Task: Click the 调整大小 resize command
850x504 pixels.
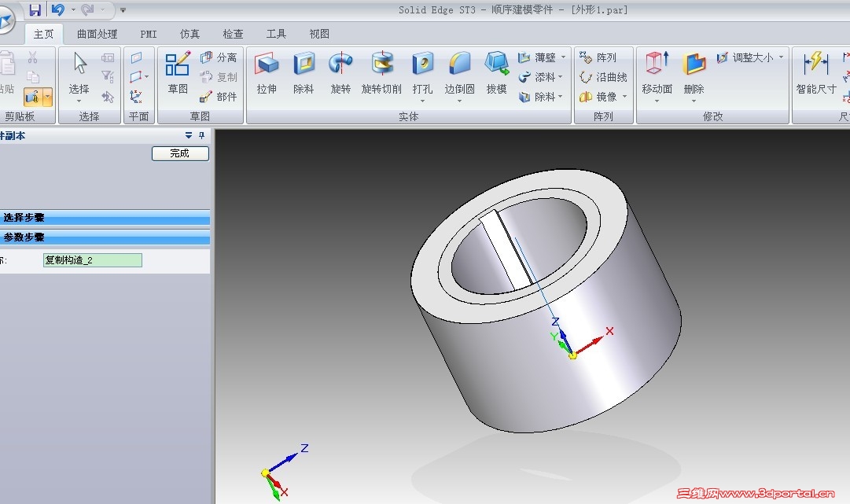Action: click(x=745, y=57)
